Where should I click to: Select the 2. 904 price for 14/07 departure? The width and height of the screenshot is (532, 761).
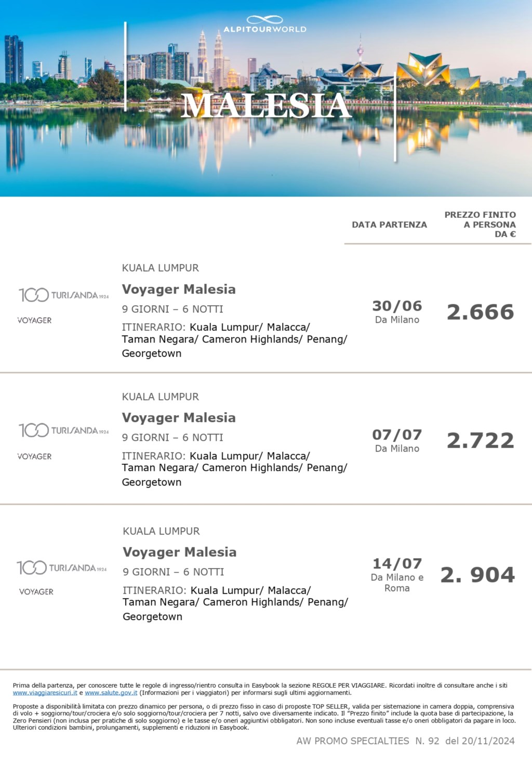pyautogui.click(x=478, y=575)
